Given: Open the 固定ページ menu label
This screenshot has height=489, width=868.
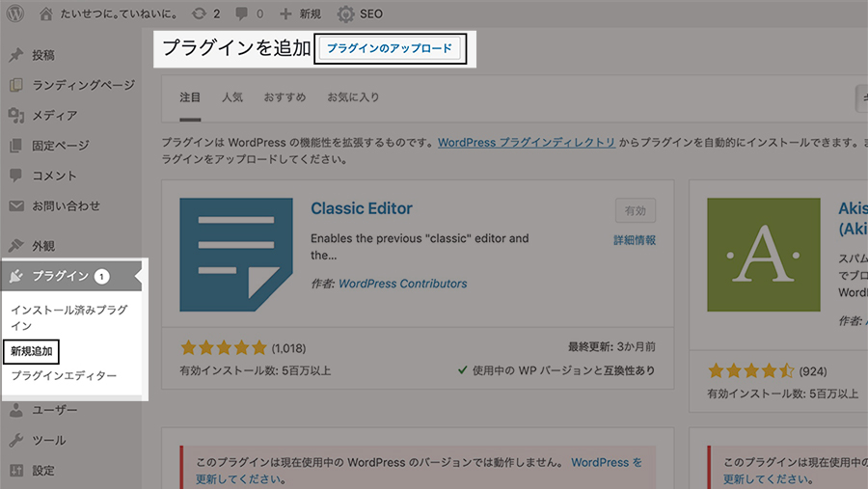Looking at the screenshot, I should [61, 145].
